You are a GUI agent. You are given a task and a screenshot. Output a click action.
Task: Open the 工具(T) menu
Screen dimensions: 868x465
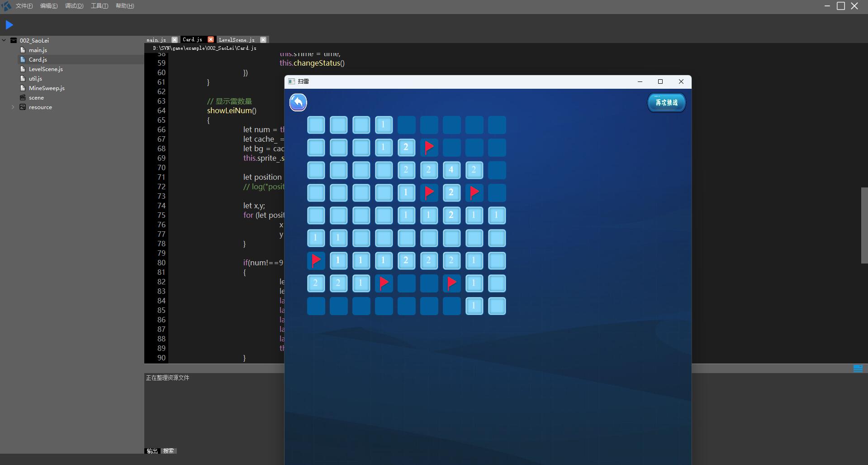[100, 6]
